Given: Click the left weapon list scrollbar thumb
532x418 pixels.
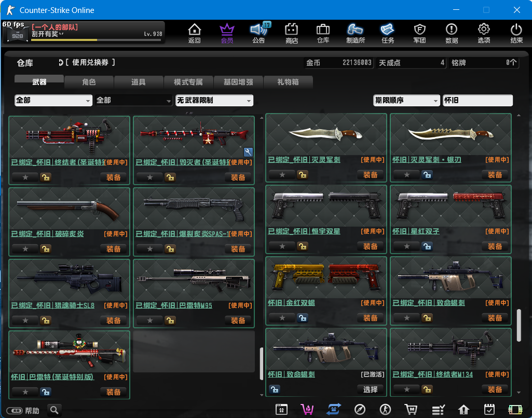Looking at the screenshot, I should pos(262,364).
